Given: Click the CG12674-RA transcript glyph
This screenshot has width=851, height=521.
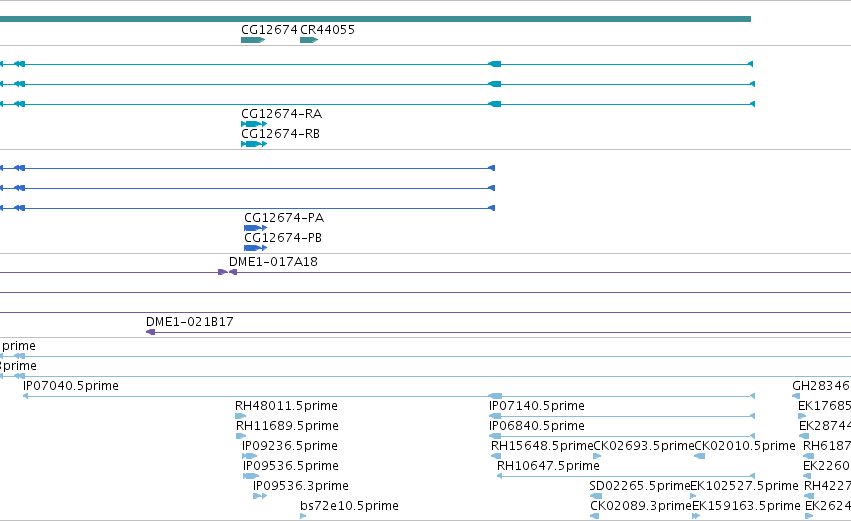Looking at the screenshot, I should click(254, 124).
